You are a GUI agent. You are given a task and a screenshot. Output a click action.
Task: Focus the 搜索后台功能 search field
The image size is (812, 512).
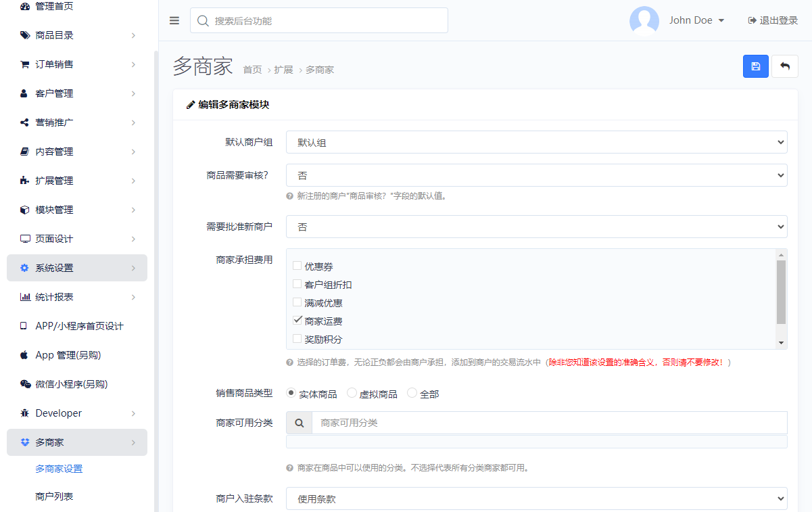coord(319,20)
